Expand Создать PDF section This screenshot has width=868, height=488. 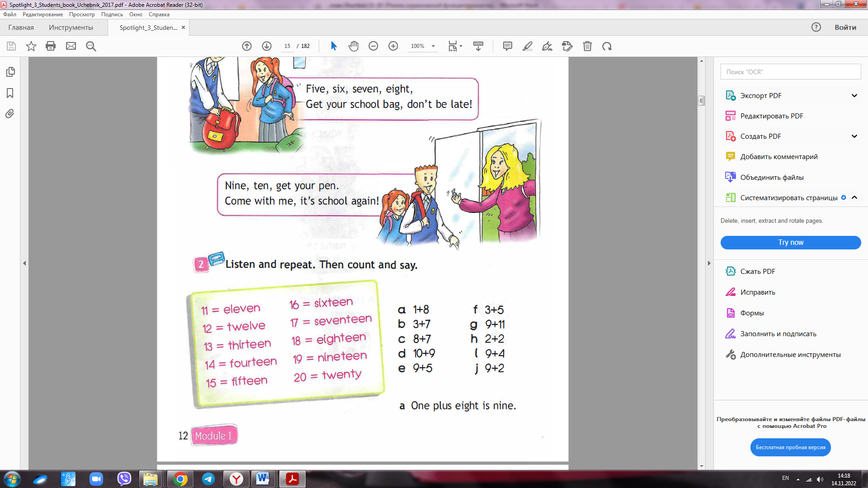[854, 136]
